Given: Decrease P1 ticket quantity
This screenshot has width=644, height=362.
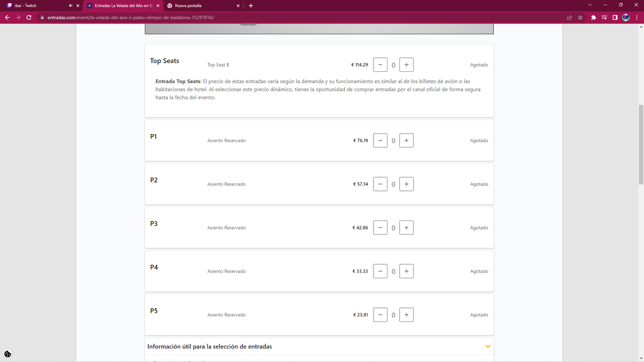Looking at the screenshot, I should (380, 141).
